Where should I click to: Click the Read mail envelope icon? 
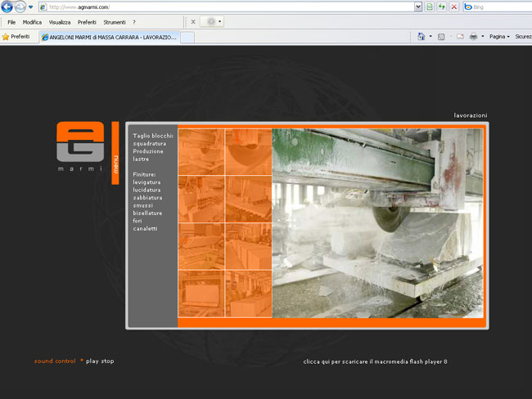(x=460, y=37)
